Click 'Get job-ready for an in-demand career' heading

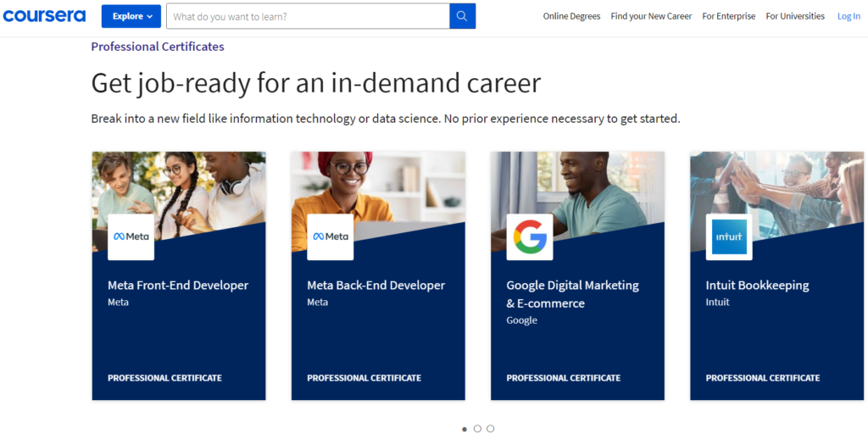click(x=315, y=83)
